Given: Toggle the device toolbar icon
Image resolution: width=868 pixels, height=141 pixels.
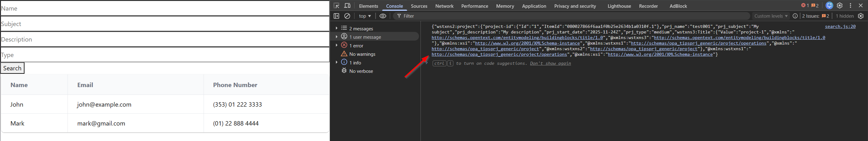Looking at the screenshot, I should pos(347,6).
